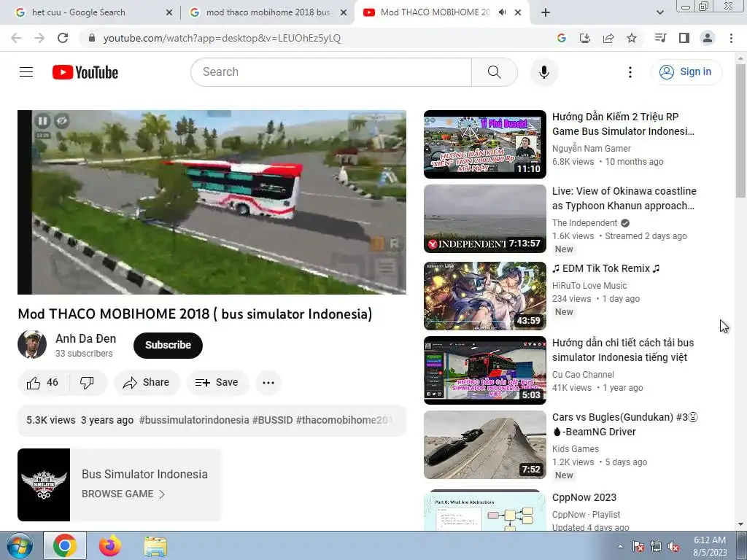The height and width of the screenshot is (560, 747).
Task: Open The Independent channel name
Action: [584, 223]
